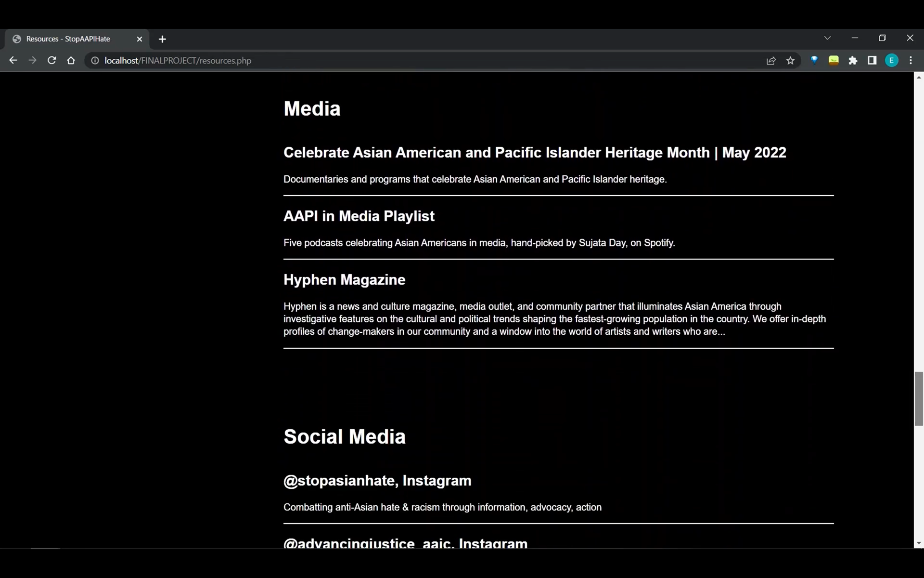Click the scroll down arrow
924x578 pixels.
pyautogui.click(x=919, y=543)
